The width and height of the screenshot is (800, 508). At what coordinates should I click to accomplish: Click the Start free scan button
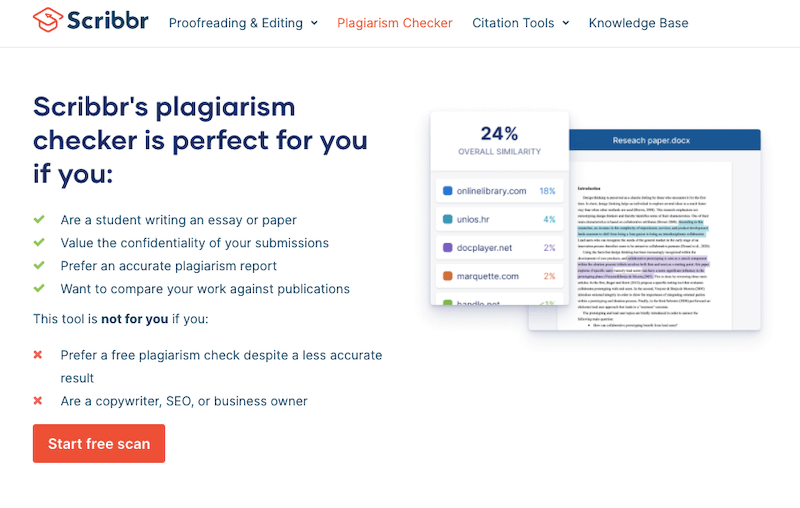(99, 443)
